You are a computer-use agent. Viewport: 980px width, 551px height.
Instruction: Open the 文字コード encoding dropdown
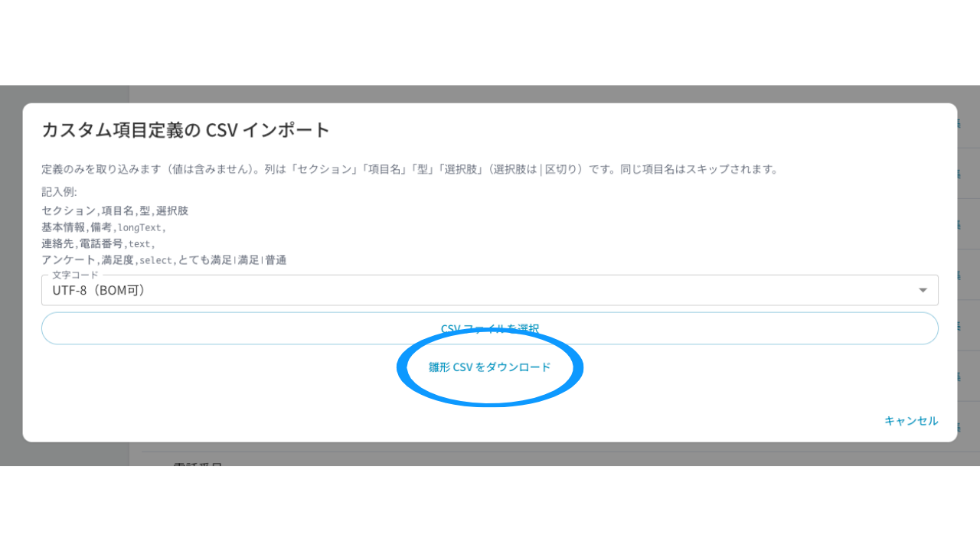click(490, 290)
